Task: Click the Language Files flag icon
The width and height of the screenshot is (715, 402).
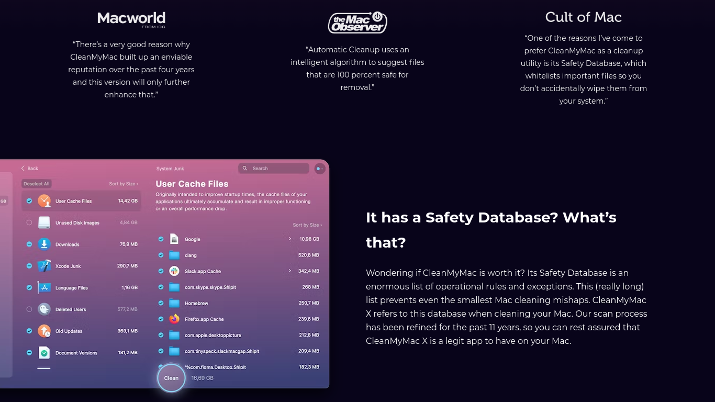Action: coord(44,288)
